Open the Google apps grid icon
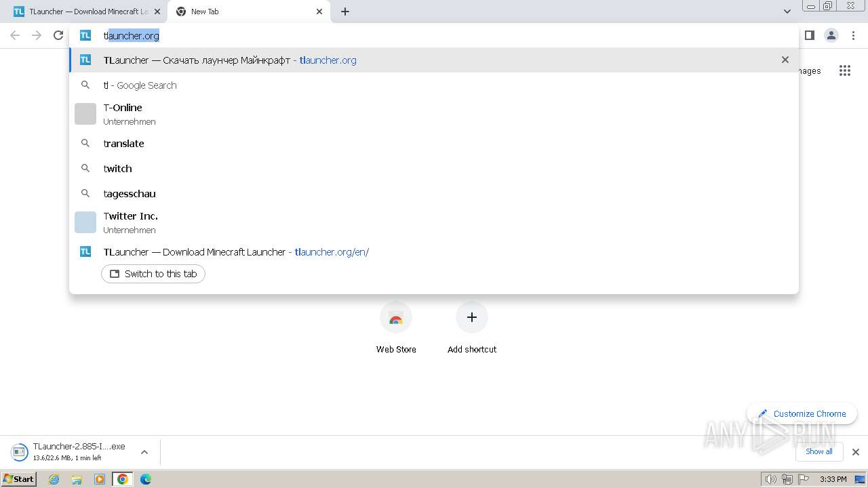 (844, 70)
